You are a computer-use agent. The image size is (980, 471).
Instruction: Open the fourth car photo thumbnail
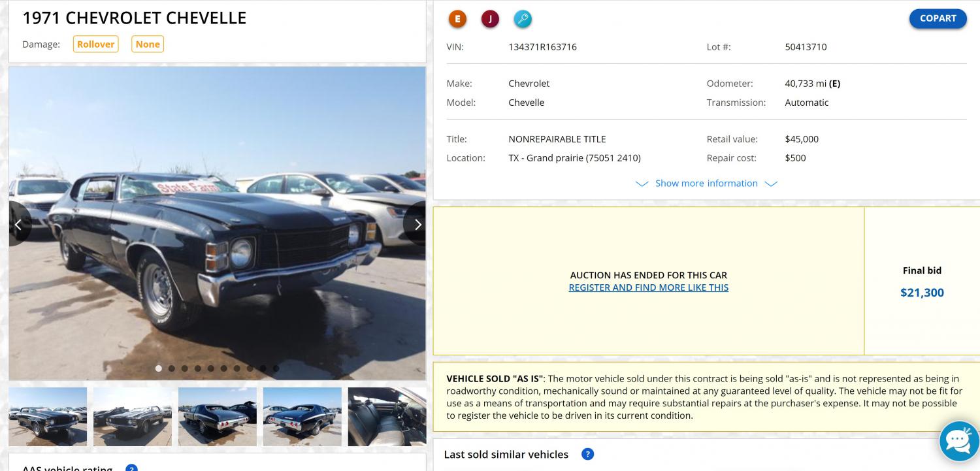[x=302, y=417]
